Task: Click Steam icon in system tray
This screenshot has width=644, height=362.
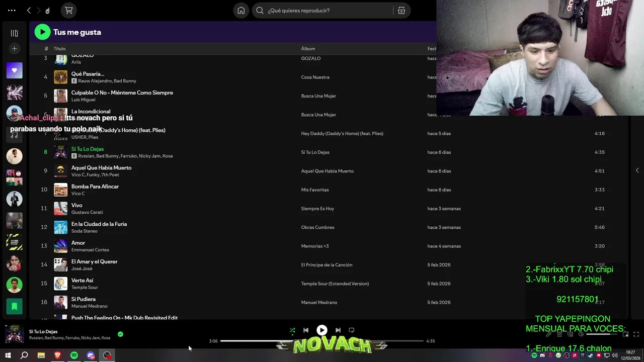Action: 591,355
